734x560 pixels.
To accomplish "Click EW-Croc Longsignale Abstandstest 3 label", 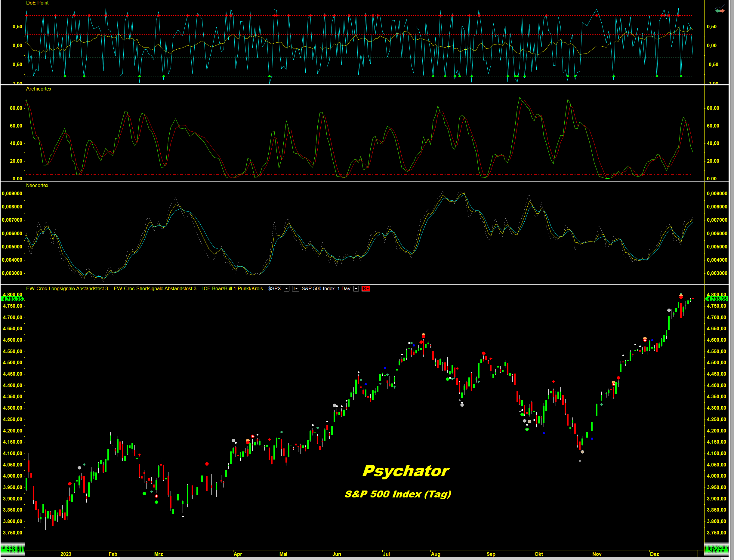I will click(x=67, y=289).
